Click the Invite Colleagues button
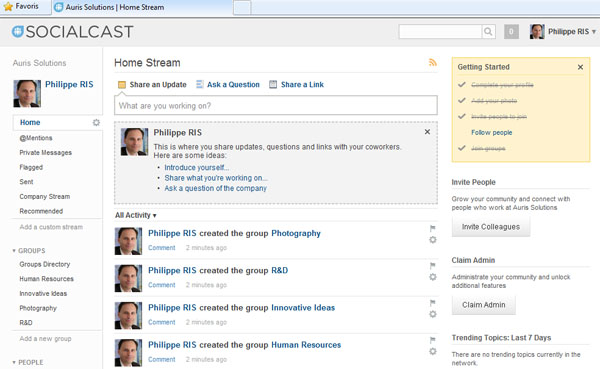The image size is (600, 369). coord(491,227)
